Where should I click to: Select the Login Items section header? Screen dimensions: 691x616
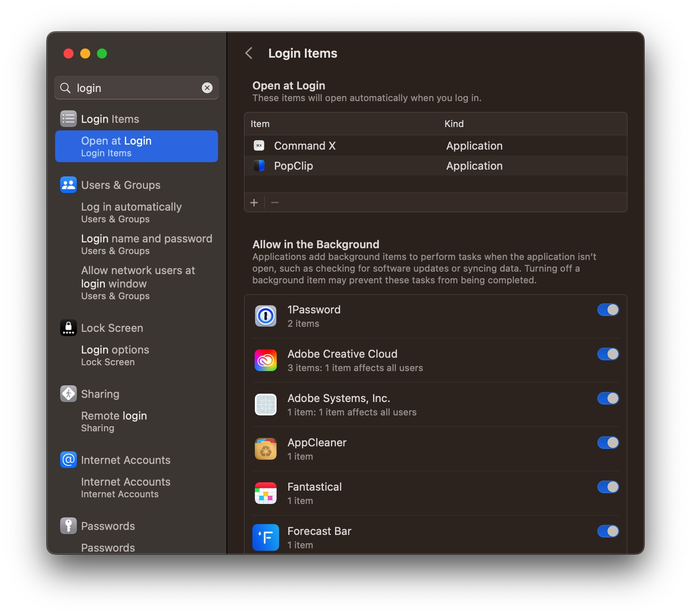[x=110, y=119]
